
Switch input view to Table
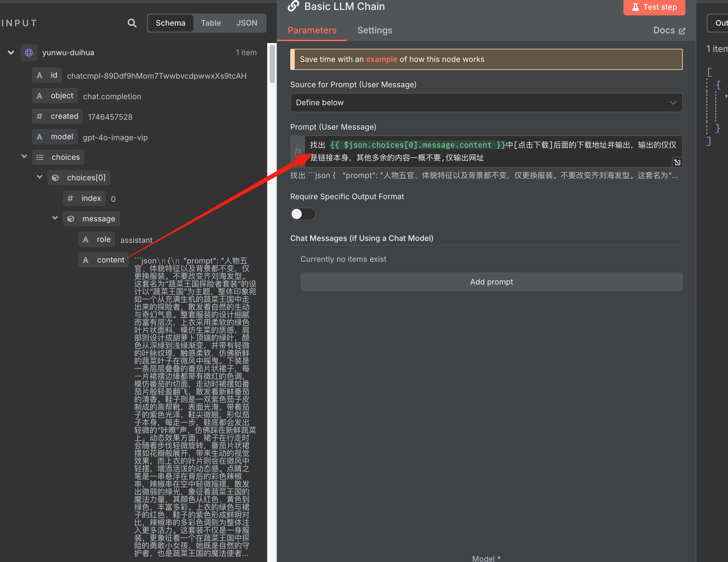pyautogui.click(x=211, y=23)
